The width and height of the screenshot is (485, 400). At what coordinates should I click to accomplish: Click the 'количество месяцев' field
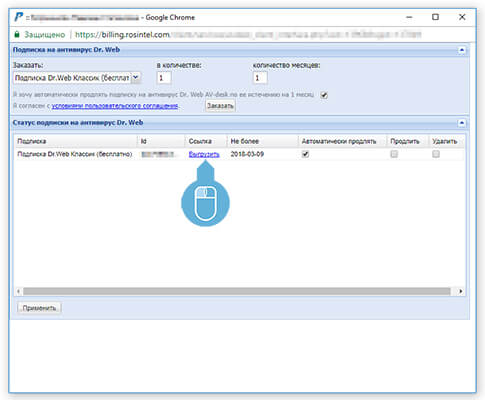(x=260, y=78)
